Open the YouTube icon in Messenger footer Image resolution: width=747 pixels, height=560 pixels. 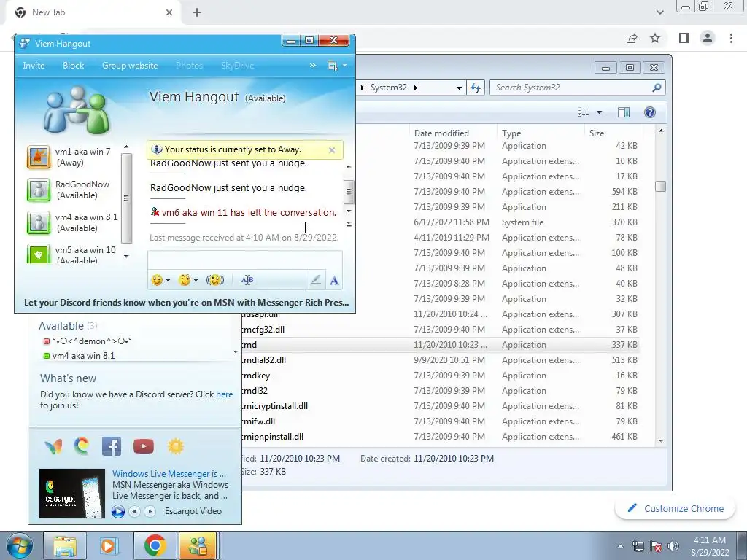(x=144, y=447)
